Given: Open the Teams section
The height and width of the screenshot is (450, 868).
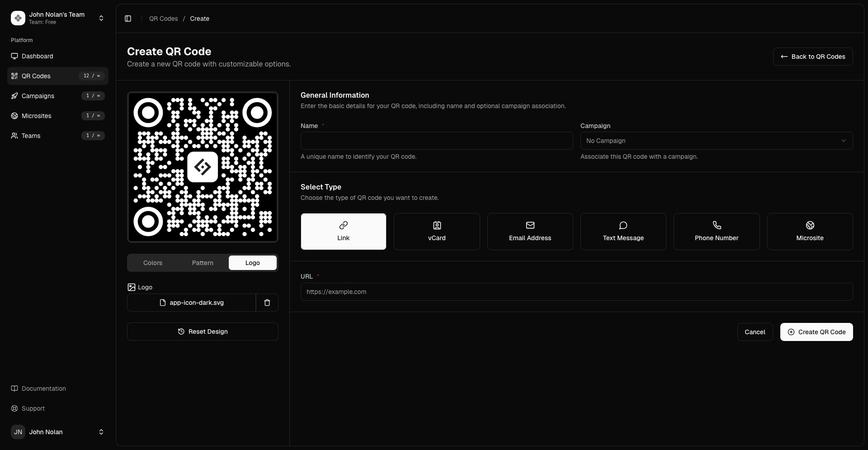Looking at the screenshot, I should pyautogui.click(x=30, y=136).
